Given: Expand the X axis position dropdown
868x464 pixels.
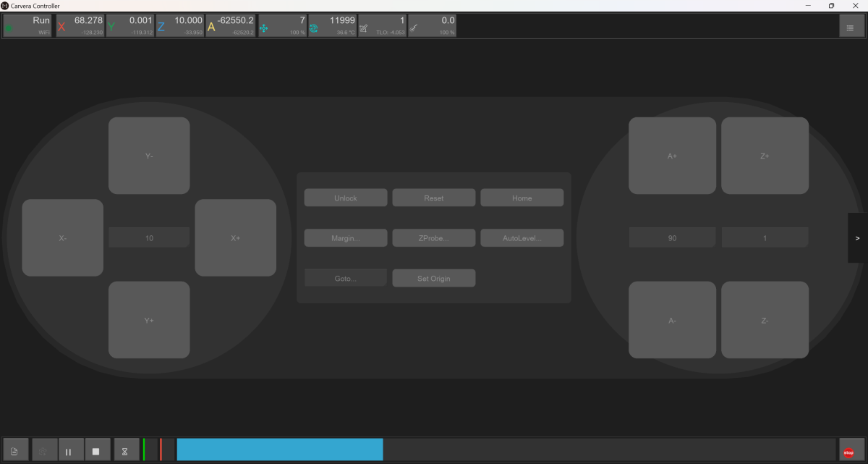Looking at the screenshot, I should [x=80, y=26].
